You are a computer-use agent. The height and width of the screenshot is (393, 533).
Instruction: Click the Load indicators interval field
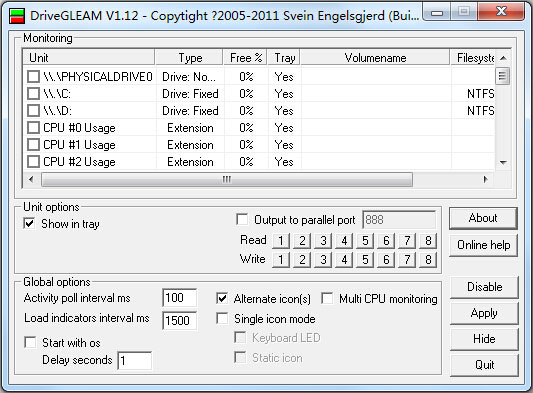click(179, 321)
